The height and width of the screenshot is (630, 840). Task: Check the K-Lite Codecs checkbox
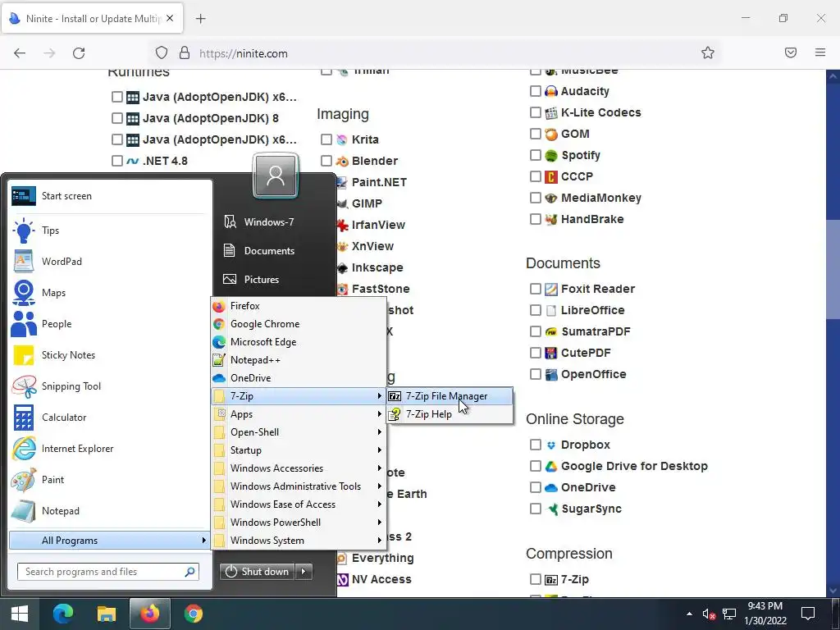tap(535, 112)
